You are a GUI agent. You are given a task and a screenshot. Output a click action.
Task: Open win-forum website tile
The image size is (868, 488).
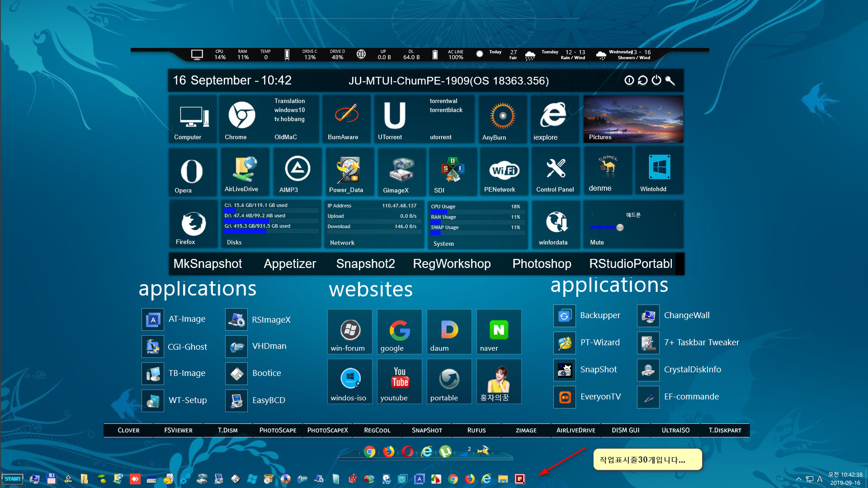350,332
